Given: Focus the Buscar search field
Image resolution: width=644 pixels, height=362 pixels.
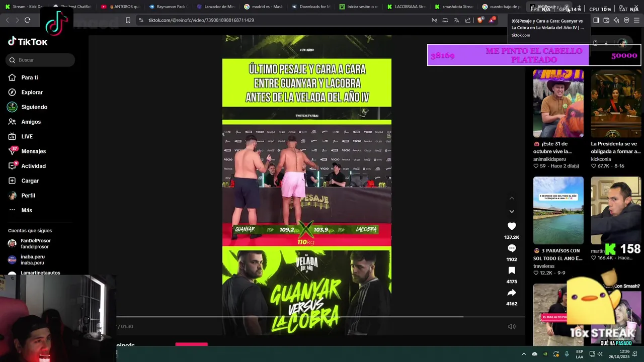Looking at the screenshot, I should pyautogui.click(x=41, y=60).
